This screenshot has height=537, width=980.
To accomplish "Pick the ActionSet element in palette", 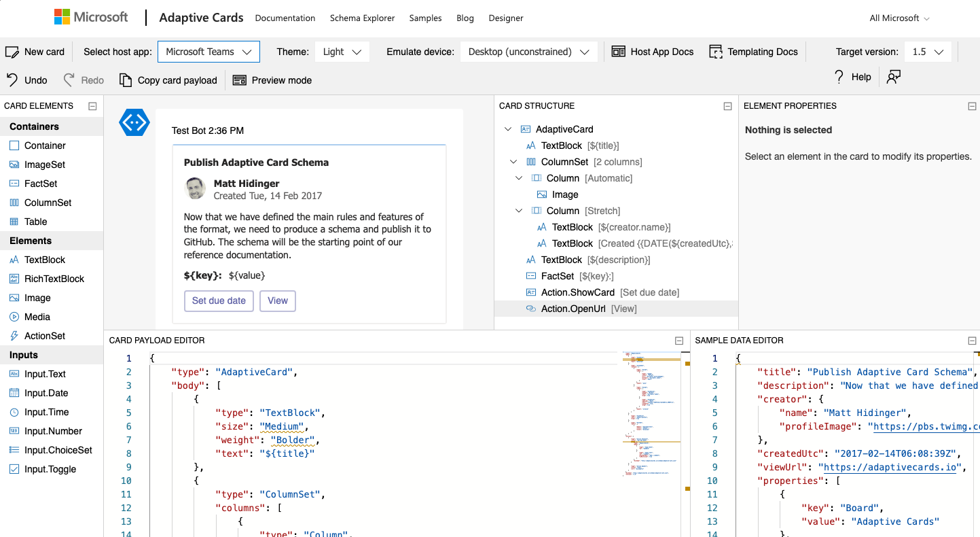I will (52, 336).
